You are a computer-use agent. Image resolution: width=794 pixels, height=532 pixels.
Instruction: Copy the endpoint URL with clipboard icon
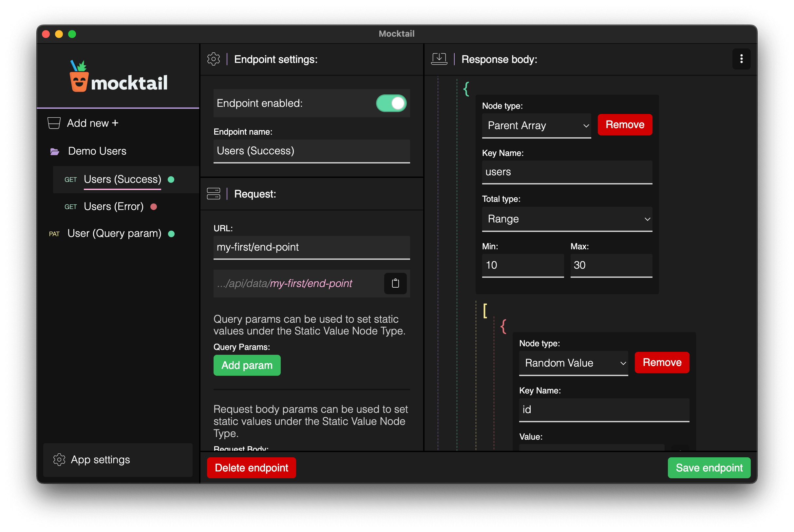tap(395, 283)
